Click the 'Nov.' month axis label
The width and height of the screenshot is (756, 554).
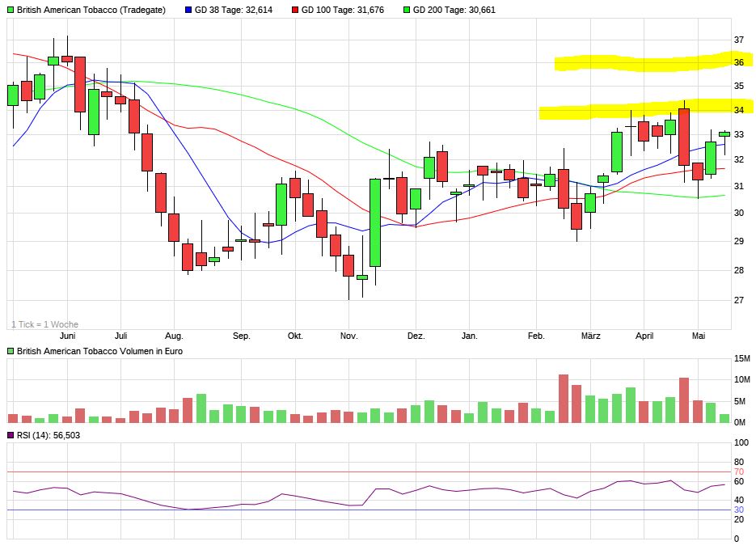pyautogui.click(x=349, y=336)
